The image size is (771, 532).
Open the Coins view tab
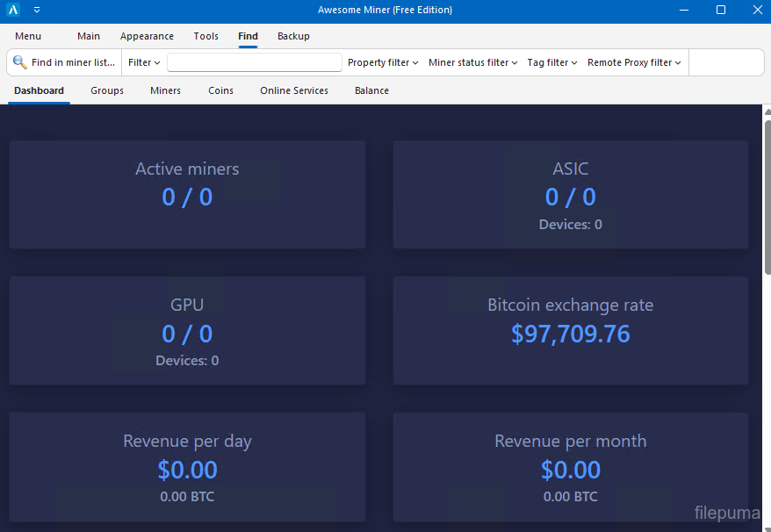tap(220, 90)
